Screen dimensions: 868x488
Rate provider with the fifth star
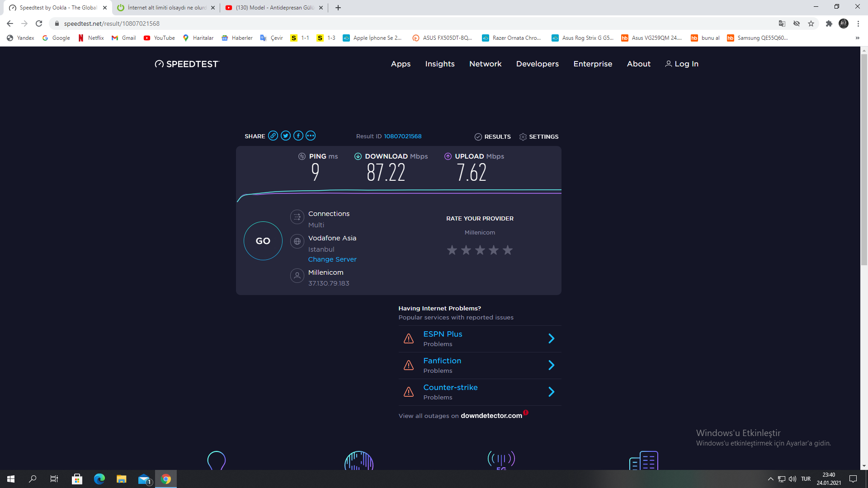(508, 250)
